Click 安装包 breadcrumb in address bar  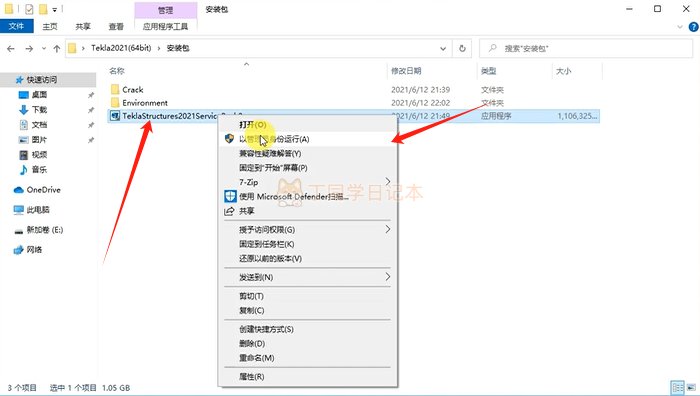tap(178, 48)
